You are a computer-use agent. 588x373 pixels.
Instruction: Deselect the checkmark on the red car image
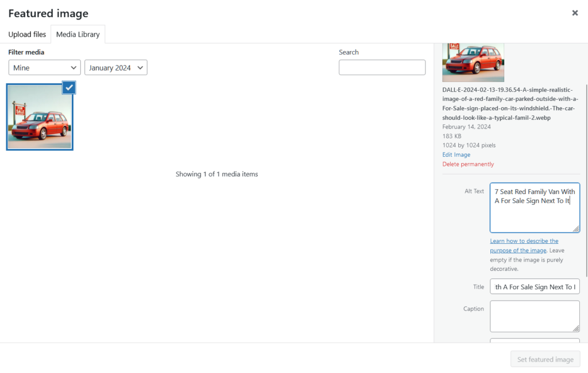(x=68, y=87)
